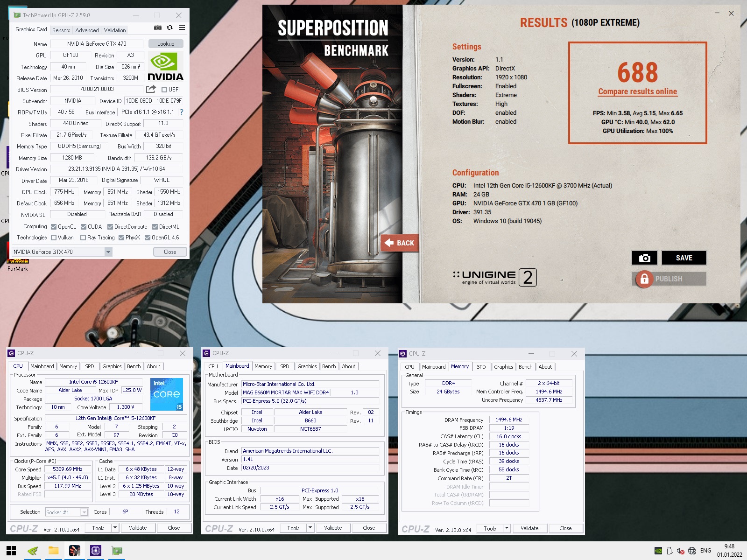Click the network globe tray icon

(x=692, y=551)
